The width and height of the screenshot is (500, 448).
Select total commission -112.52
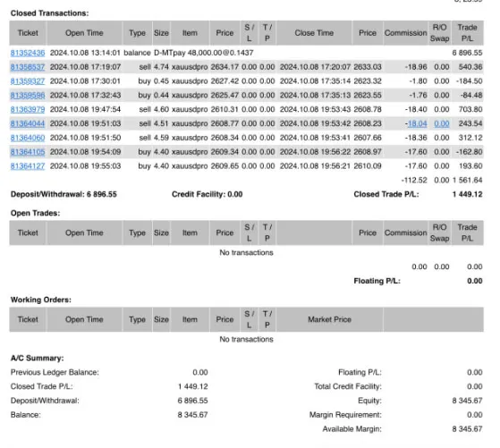point(414,180)
